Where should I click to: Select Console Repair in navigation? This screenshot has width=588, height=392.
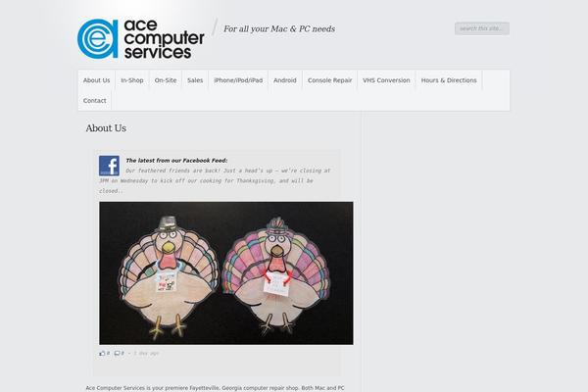tap(329, 80)
